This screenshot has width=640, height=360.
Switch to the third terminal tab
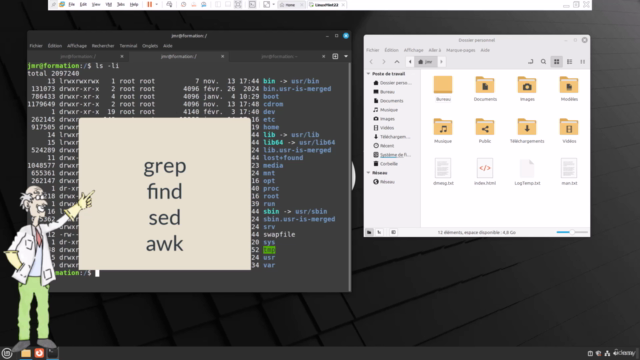click(x=279, y=56)
